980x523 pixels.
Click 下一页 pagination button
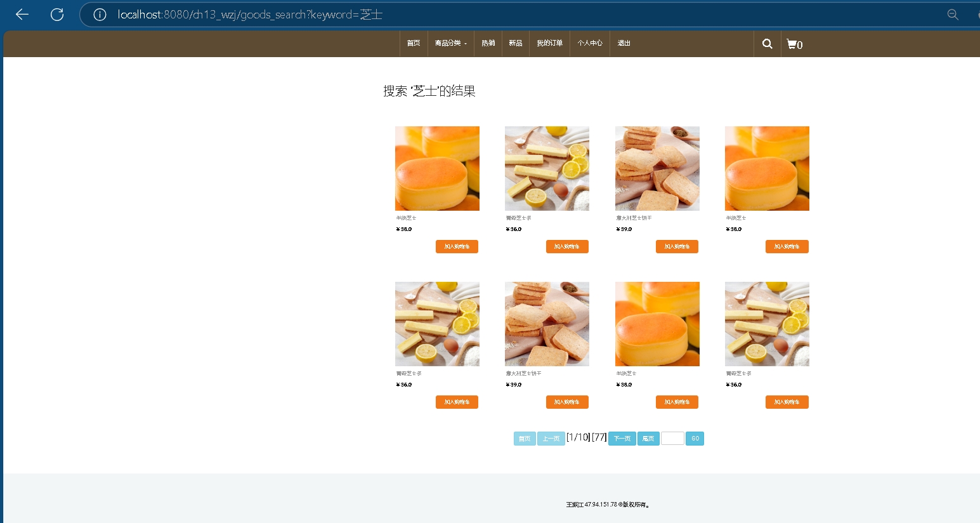click(x=622, y=439)
